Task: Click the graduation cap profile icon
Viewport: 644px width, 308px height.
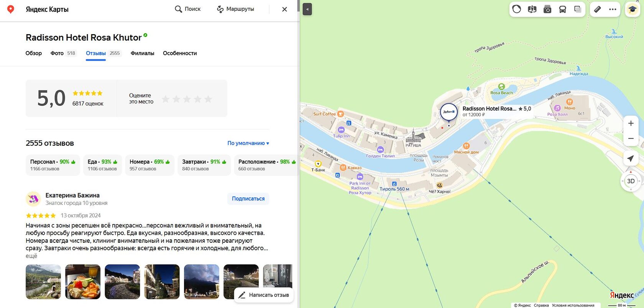Action: pyautogui.click(x=632, y=9)
